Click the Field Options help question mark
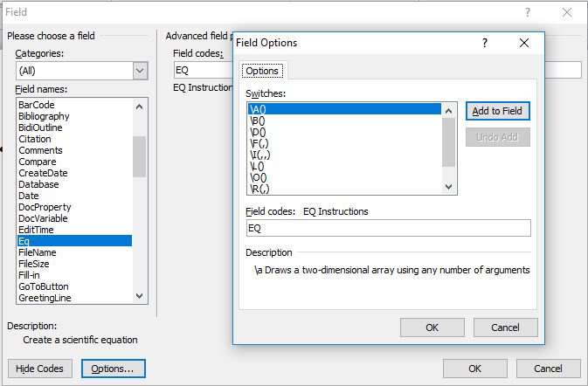Viewport: 588px width, 386px height. (x=485, y=43)
